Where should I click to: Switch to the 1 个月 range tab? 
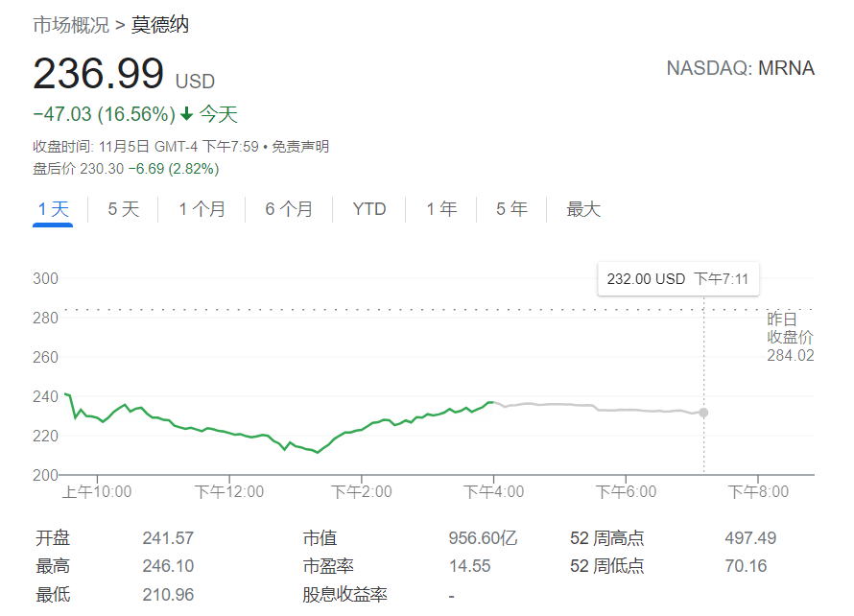(x=202, y=209)
